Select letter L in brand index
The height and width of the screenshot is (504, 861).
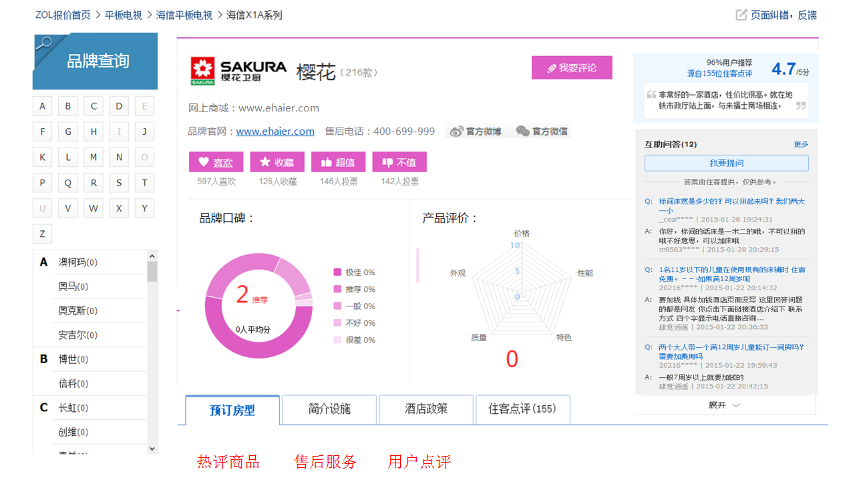pos(68,158)
